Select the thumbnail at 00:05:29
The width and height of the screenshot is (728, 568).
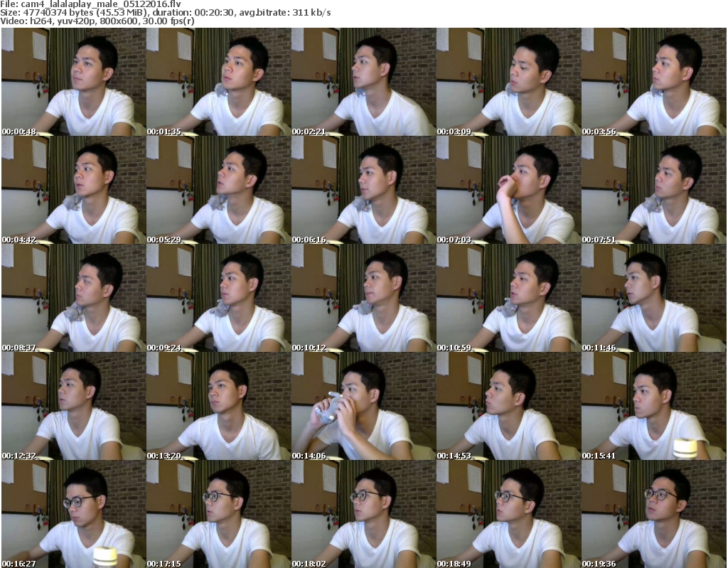[218, 190]
